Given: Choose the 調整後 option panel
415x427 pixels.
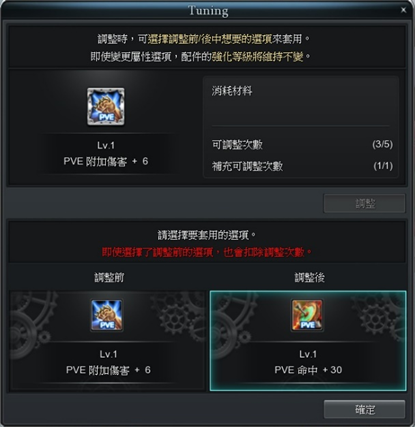Looking at the screenshot, I should tap(308, 341).
